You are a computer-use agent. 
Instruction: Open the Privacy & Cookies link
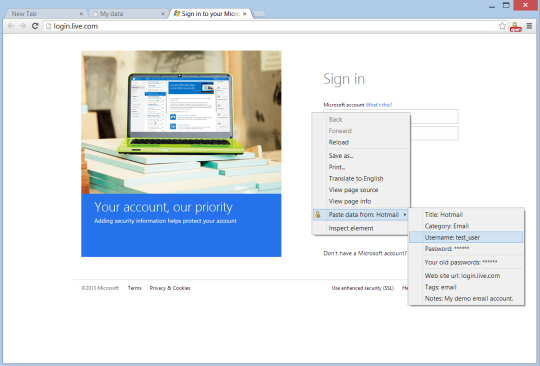pyautogui.click(x=170, y=288)
